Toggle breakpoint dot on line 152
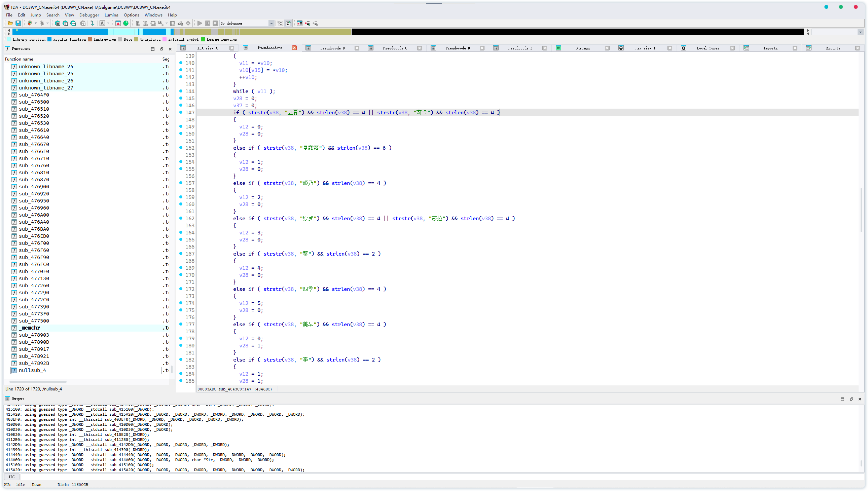The width and height of the screenshot is (868, 491). point(181,147)
